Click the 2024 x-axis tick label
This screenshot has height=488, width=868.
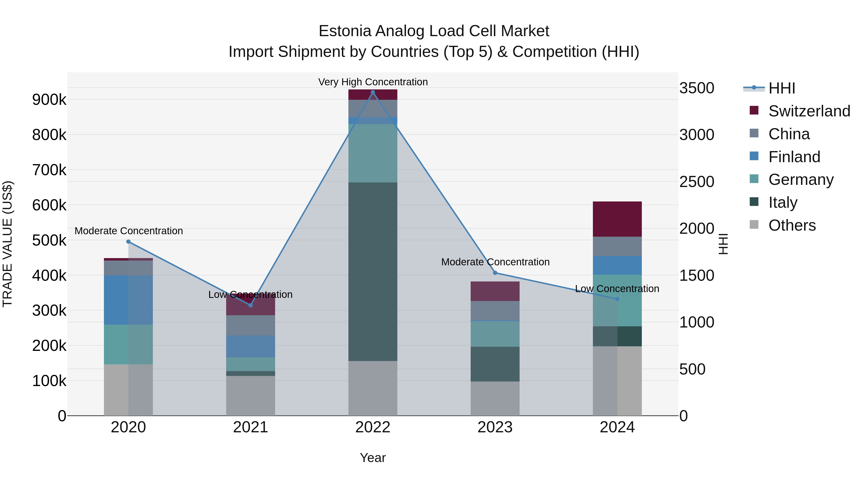(x=617, y=427)
